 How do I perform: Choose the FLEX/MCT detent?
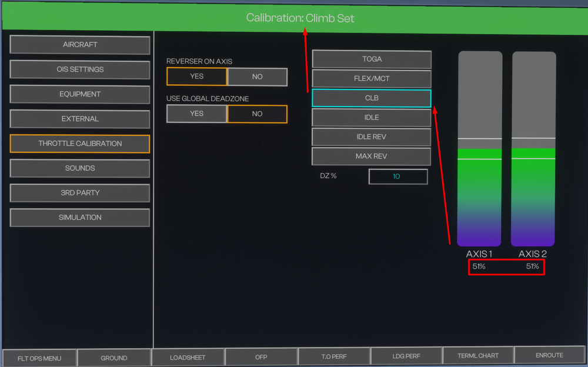coord(372,78)
